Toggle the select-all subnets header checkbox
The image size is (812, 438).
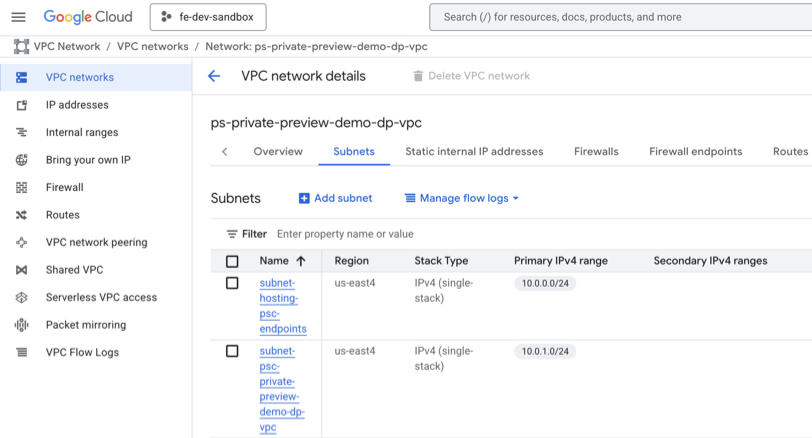pyautogui.click(x=232, y=261)
